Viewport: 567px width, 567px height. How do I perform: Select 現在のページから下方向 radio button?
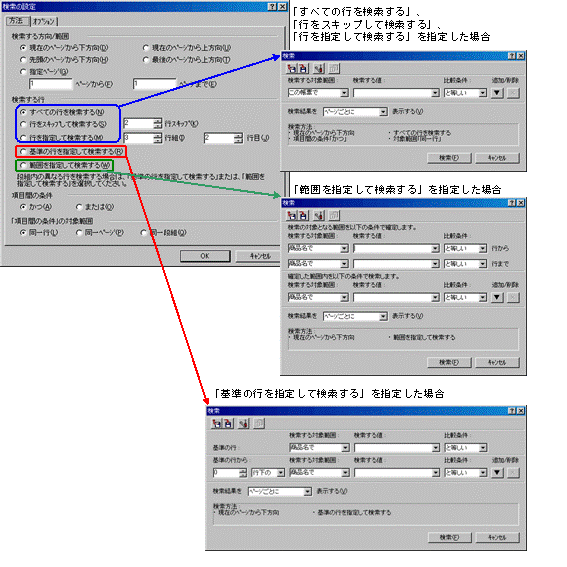(23, 47)
